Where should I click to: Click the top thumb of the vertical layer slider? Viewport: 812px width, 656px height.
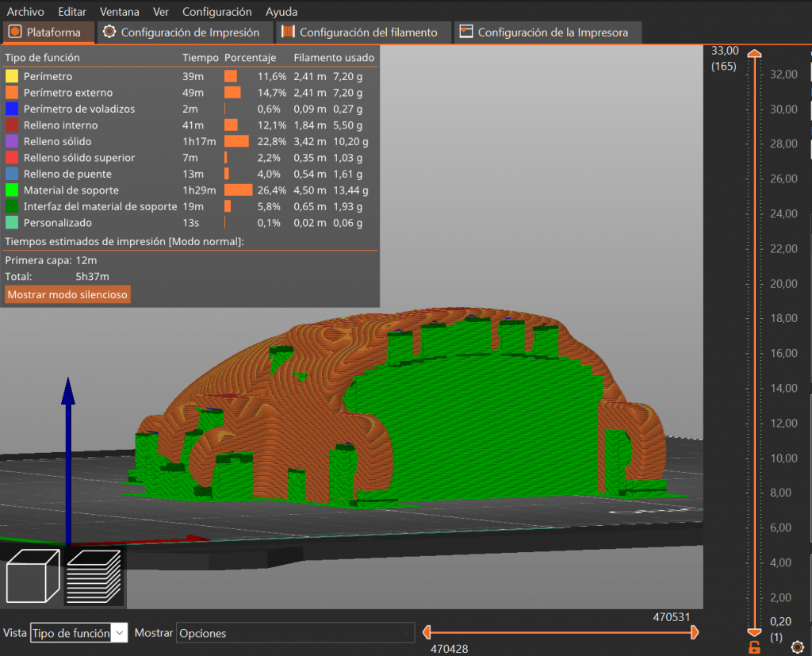coord(755,54)
